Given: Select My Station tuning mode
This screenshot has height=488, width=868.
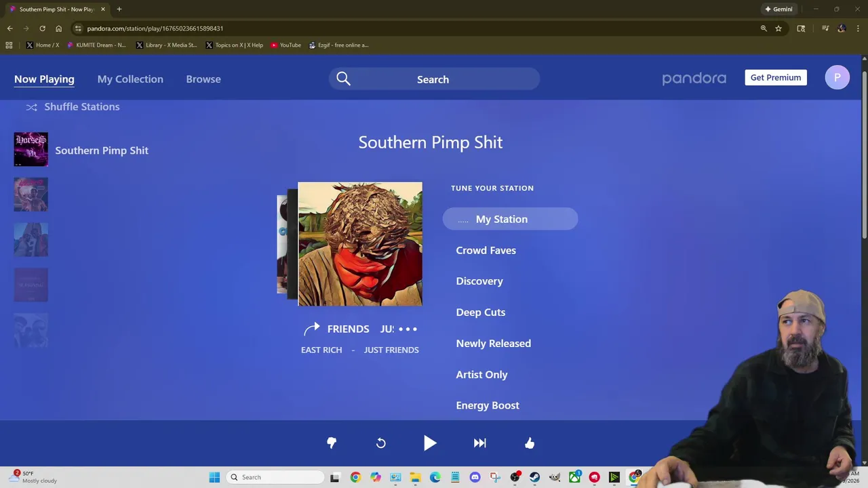Looking at the screenshot, I should click(x=510, y=219).
